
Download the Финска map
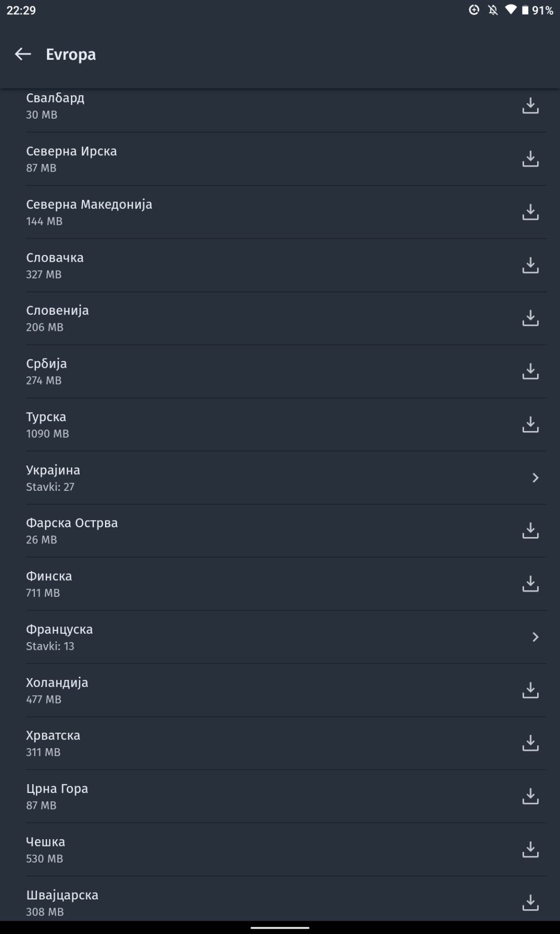click(530, 584)
